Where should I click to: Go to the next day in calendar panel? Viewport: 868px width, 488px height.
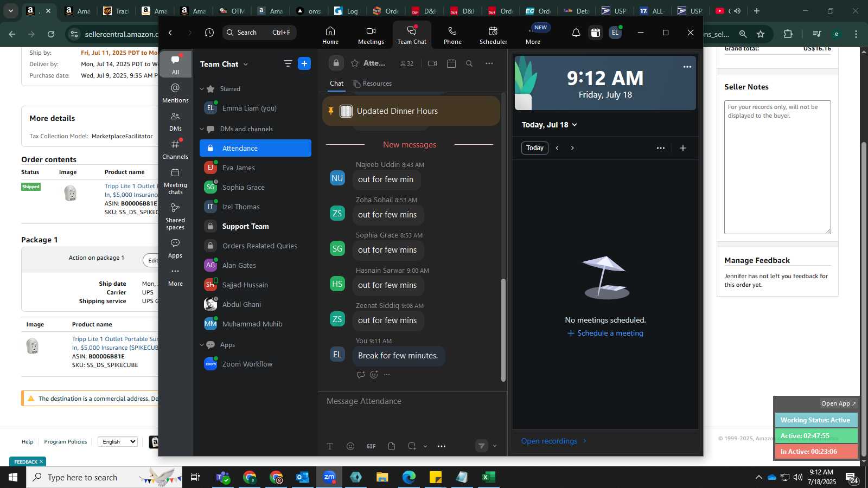[x=572, y=148]
